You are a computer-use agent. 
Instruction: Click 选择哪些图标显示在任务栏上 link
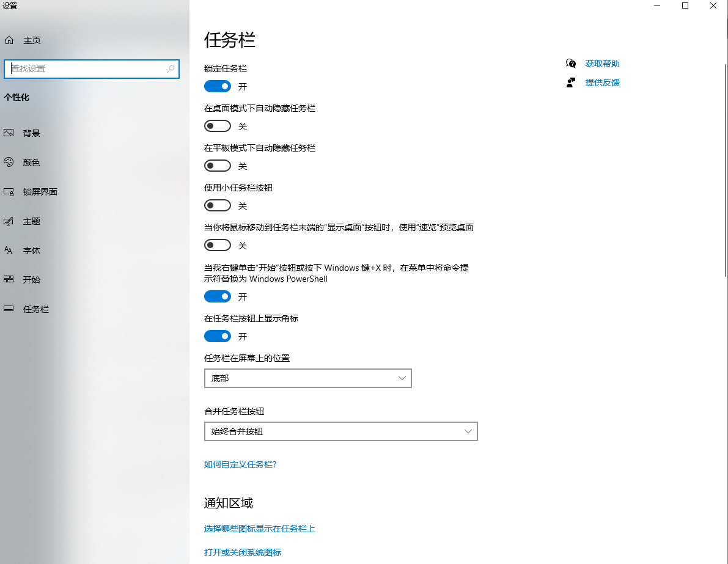click(260, 529)
